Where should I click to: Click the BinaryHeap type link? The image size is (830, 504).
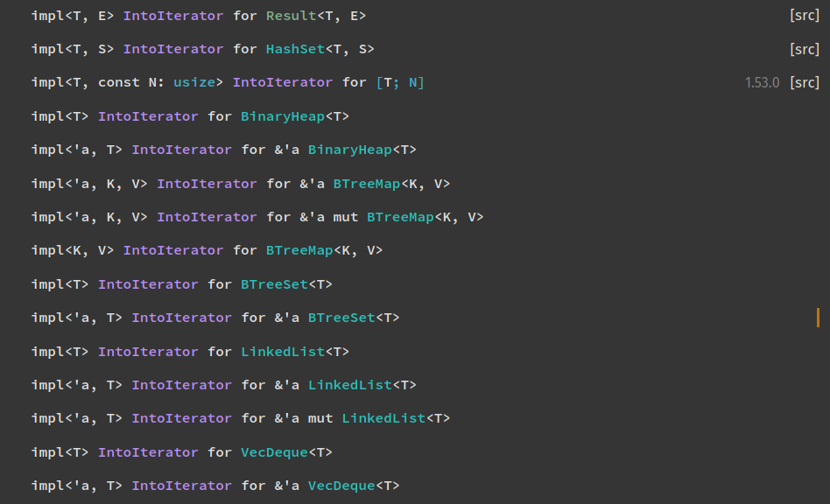coord(283,115)
